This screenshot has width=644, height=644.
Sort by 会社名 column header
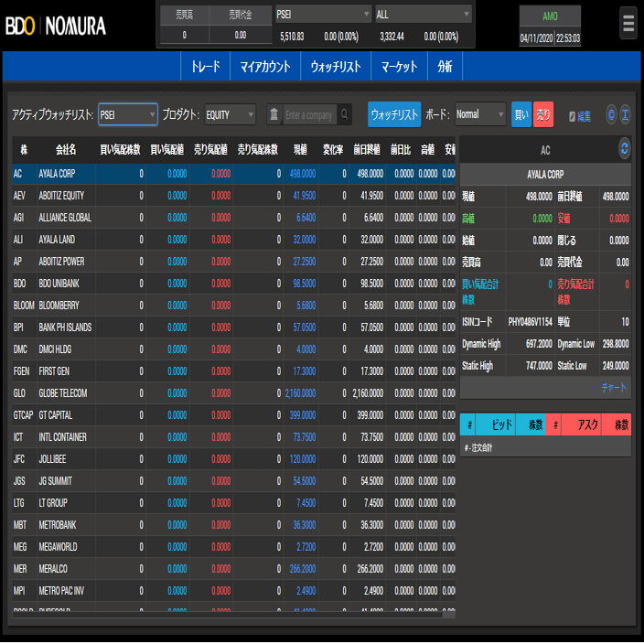[x=66, y=150]
